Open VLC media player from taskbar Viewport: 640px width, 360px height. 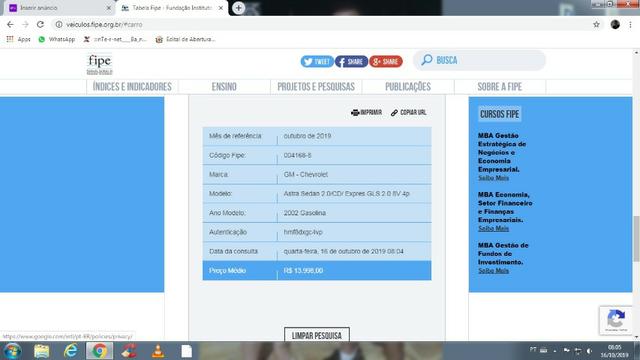(158, 351)
